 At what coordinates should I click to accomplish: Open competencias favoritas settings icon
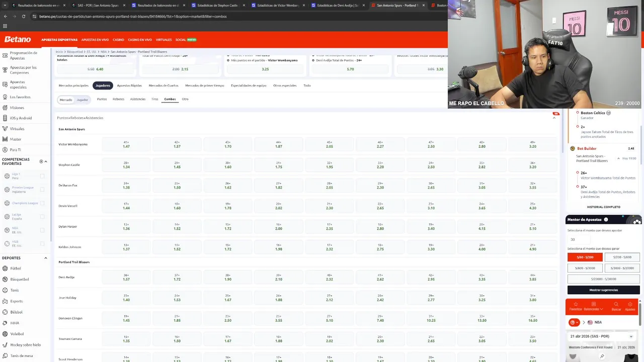pyautogui.click(x=41, y=161)
